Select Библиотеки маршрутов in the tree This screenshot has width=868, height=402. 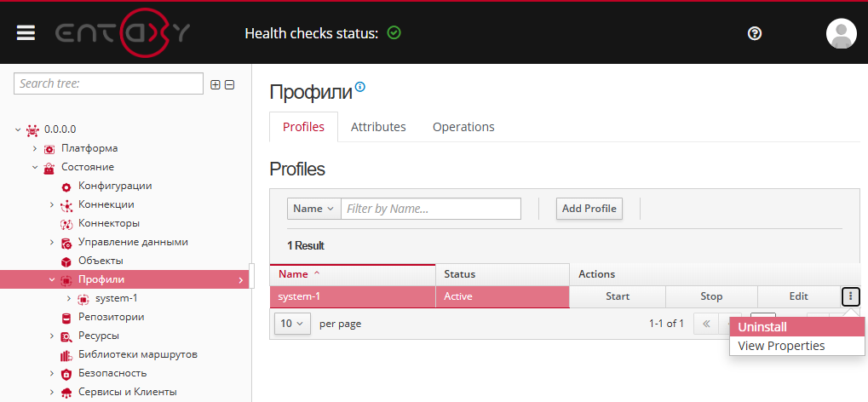138,354
